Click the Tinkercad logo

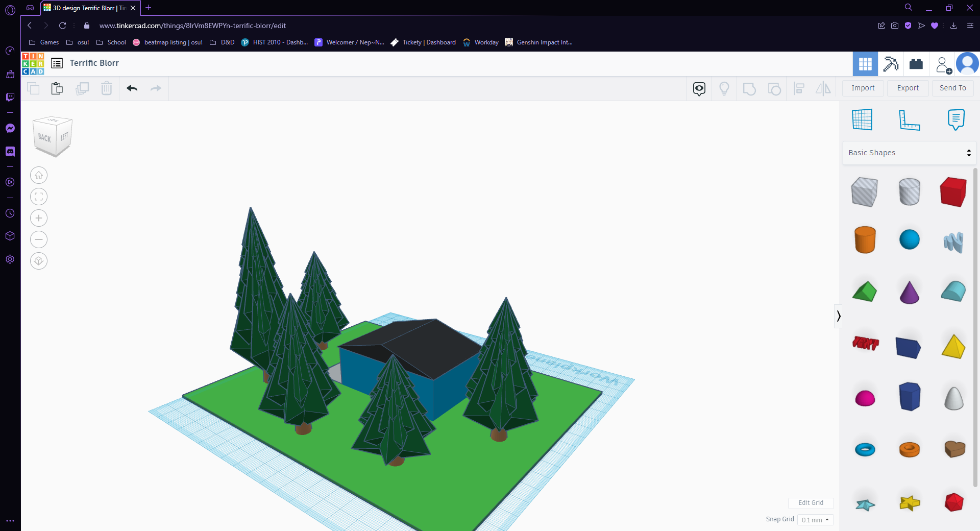[33, 64]
